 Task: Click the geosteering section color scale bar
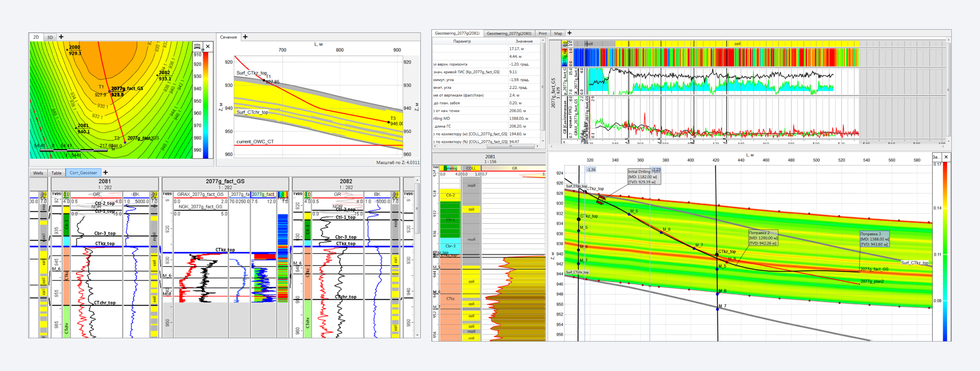[945, 251]
